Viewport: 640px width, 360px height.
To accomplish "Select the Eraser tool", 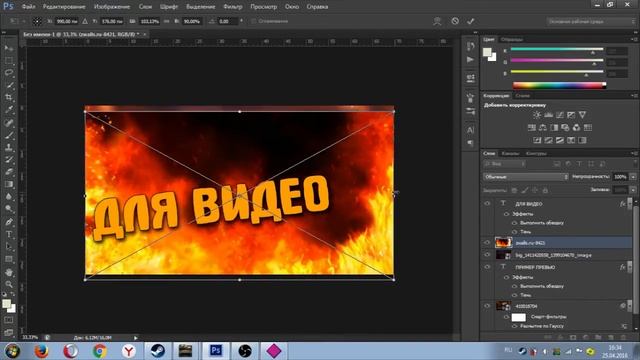I will click(9, 172).
